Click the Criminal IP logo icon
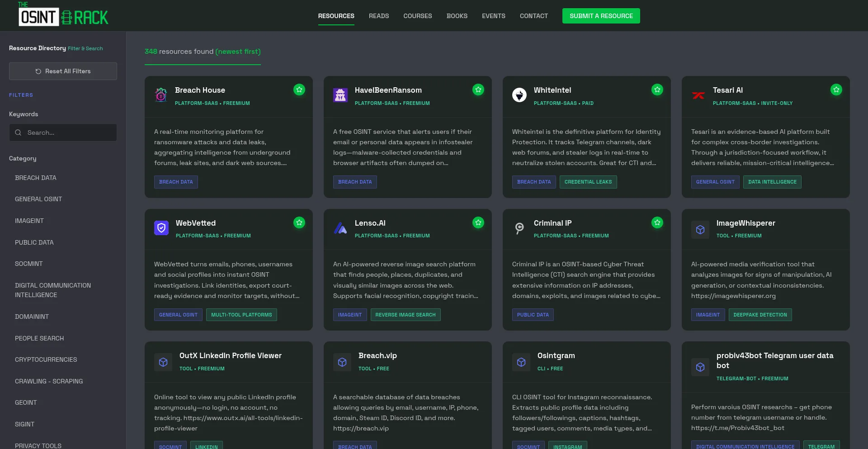 click(x=519, y=228)
